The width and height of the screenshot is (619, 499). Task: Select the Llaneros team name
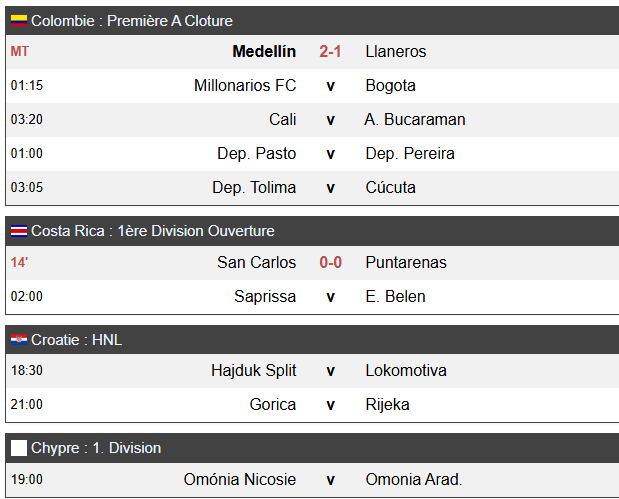[396, 52]
